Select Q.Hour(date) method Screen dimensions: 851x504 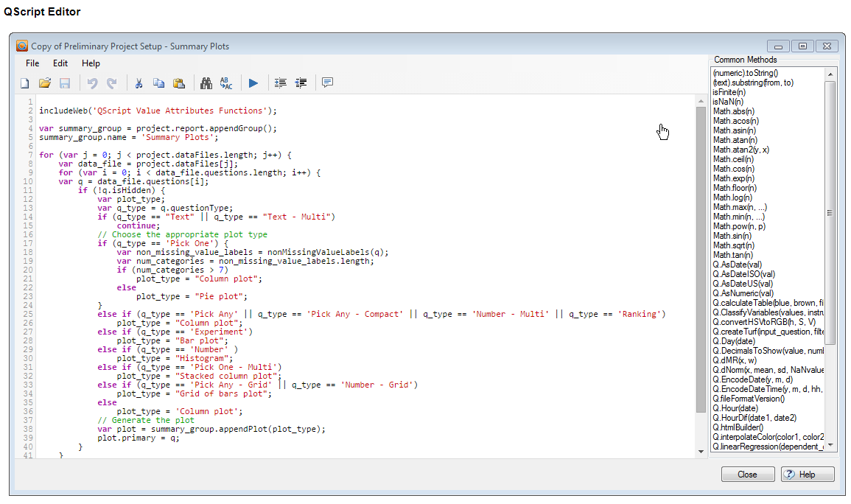pyautogui.click(x=735, y=408)
